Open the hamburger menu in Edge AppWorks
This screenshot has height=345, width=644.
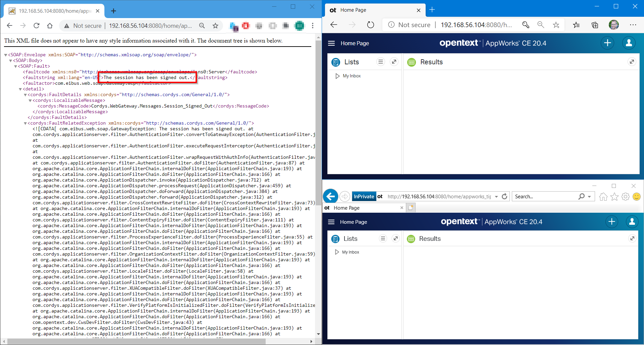point(331,43)
